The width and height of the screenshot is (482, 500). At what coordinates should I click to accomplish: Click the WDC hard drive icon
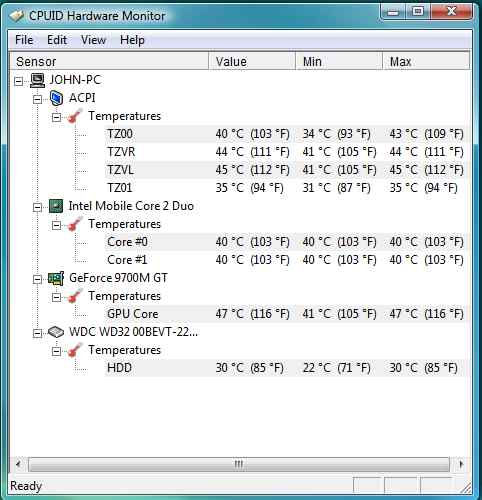coord(56,332)
